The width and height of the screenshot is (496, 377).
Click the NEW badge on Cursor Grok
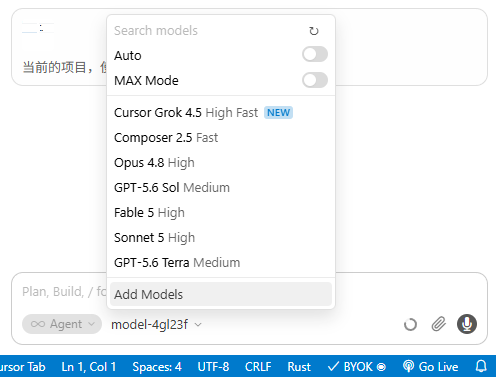pos(278,113)
